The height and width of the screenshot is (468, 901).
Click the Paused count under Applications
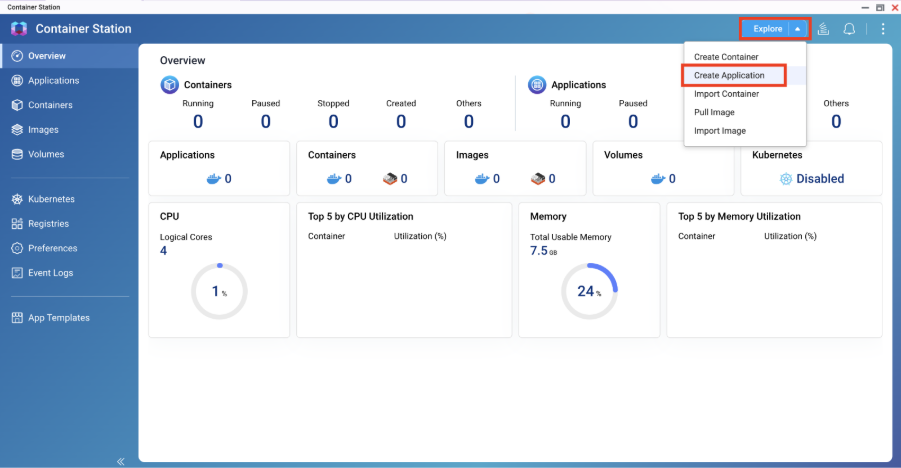click(633, 122)
